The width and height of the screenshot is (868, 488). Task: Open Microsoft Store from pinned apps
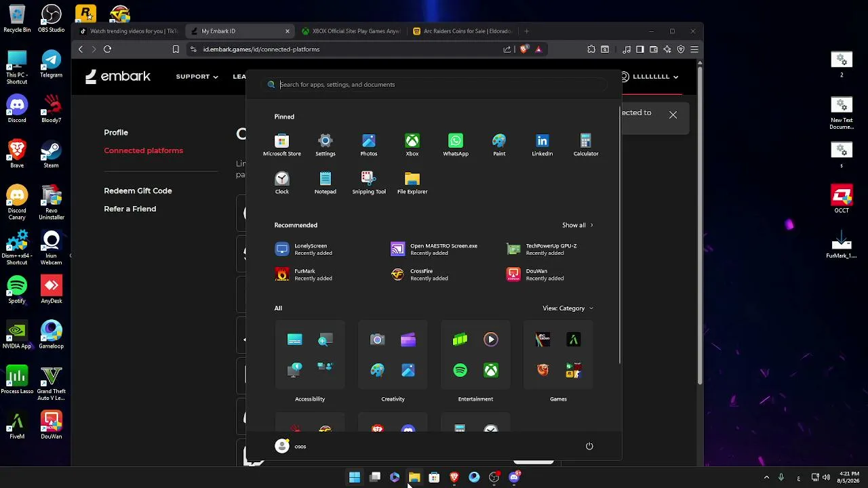pyautogui.click(x=281, y=145)
